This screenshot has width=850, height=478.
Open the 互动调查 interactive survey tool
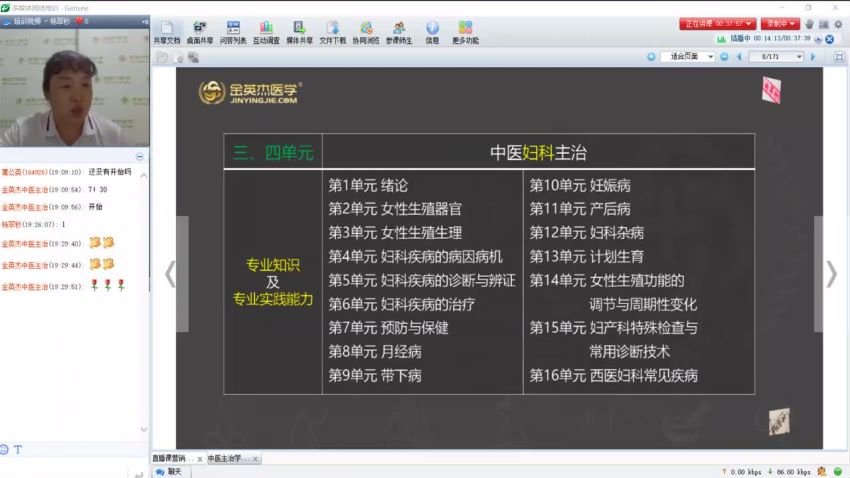click(266, 33)
